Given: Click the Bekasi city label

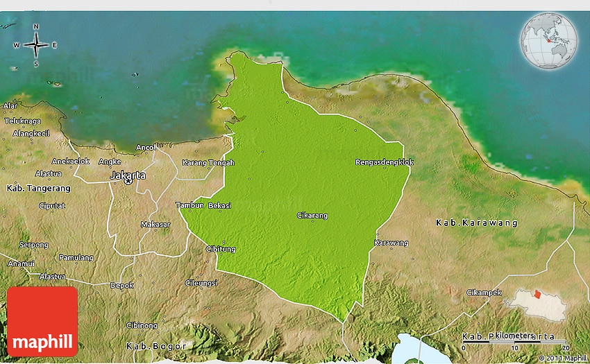Looking at the screenshot, I should [x=219, y=205].
